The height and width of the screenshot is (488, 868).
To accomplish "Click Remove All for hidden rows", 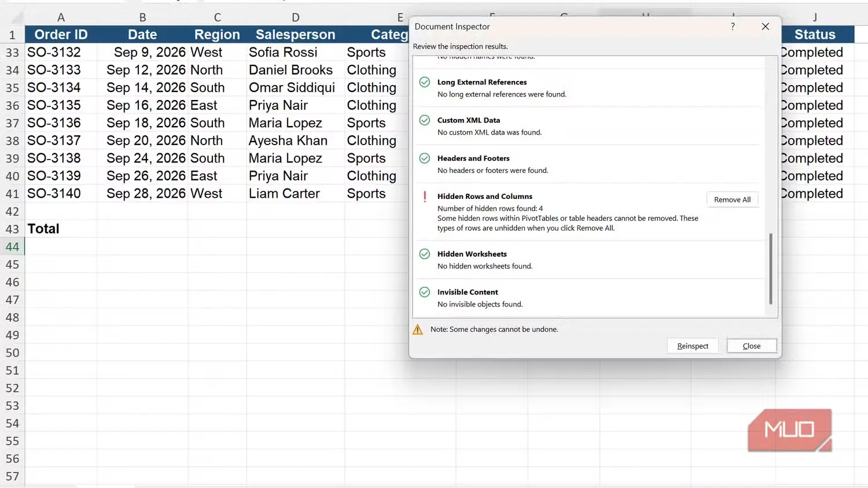I will click(732, 199).
